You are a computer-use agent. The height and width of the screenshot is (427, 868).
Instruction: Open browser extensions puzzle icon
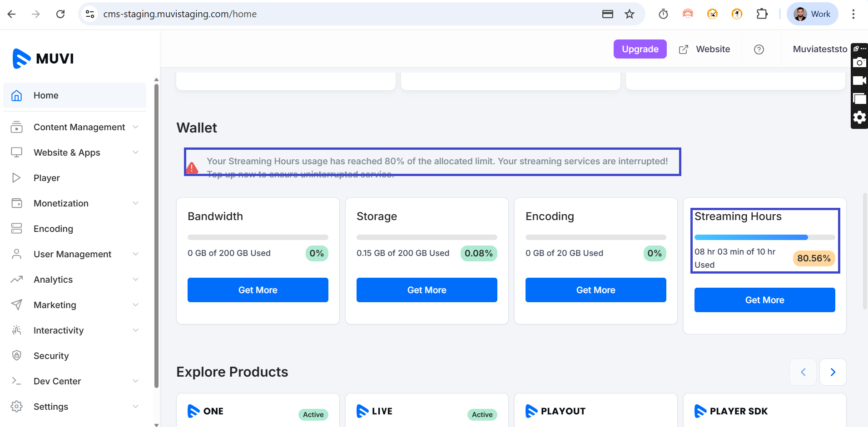tap(762, 14)
